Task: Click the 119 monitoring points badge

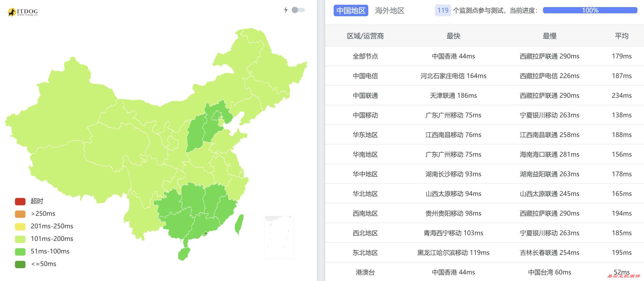Action: [442, 10]
